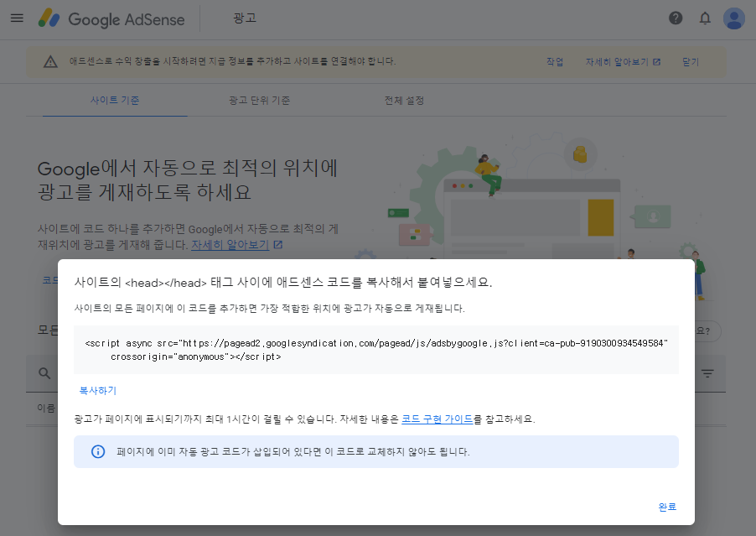Dismiss banner with 닫기
This screenshot has width=756, height=536.
(691, 62)
